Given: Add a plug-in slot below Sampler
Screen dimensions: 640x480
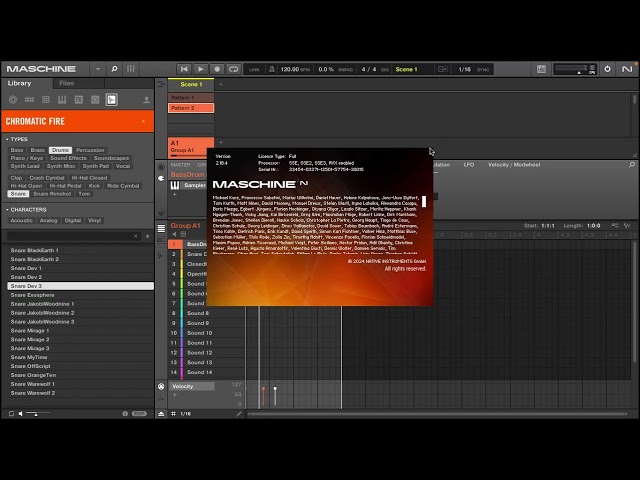Looking at the screenshot, I should pos(174,195).
